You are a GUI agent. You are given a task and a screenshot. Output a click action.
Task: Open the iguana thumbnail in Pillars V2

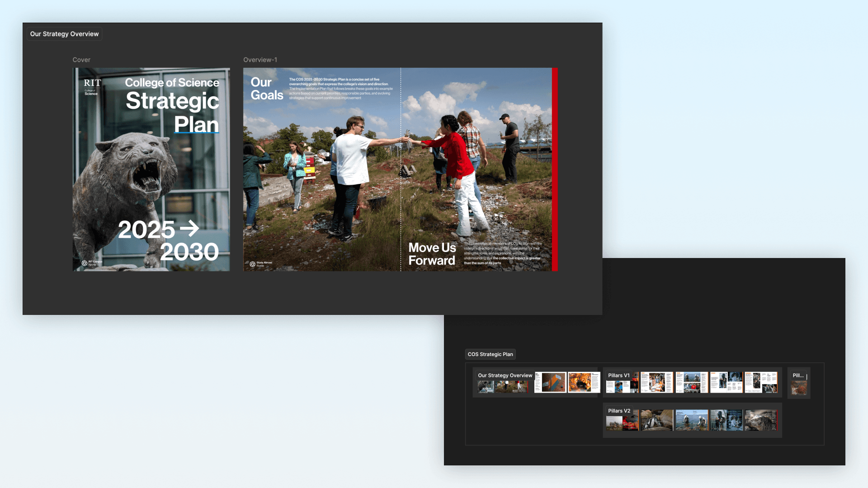[761, 420]
